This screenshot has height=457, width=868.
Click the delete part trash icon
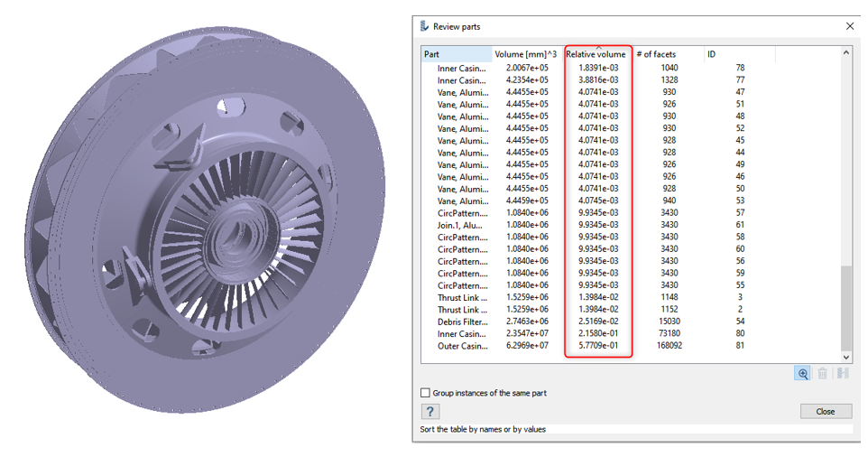(x=823, y=374)
